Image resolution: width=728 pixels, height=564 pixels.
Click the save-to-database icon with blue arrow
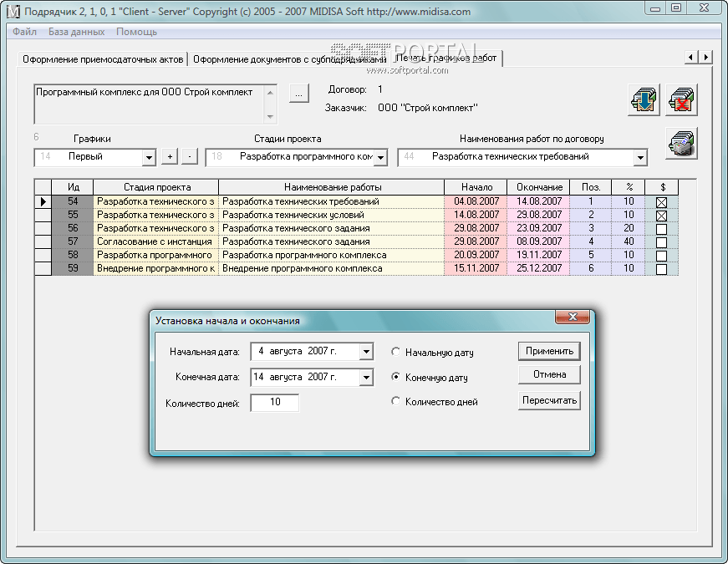point(644,99)
